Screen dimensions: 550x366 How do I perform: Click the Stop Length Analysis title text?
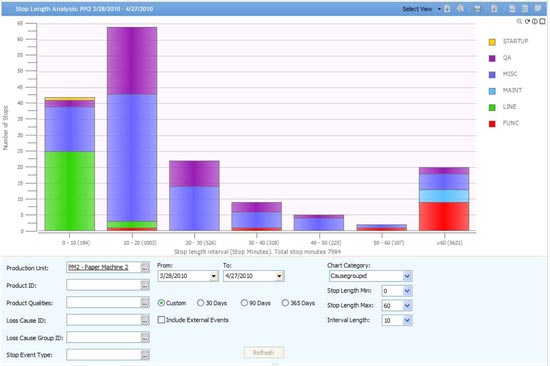(84, 9)
